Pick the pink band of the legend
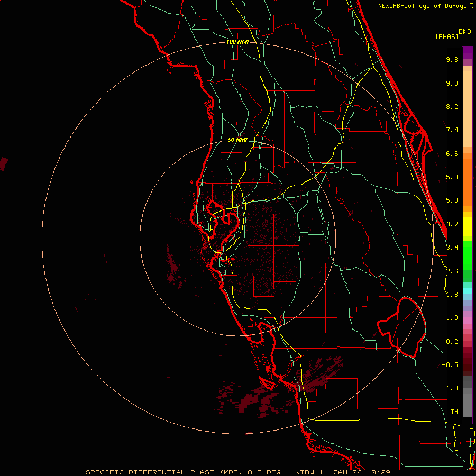This screenshot has width=476, height=476. [x=467, y=321]
